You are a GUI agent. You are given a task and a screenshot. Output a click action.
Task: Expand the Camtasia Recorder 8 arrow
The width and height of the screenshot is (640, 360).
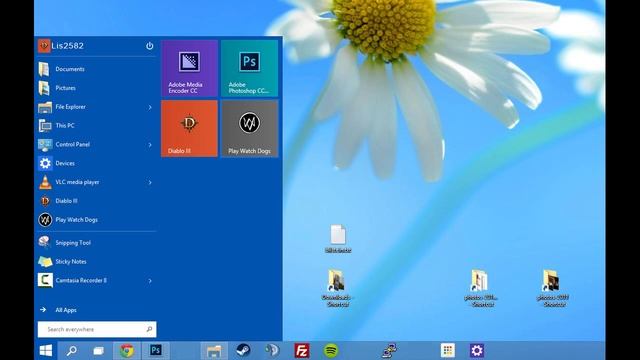[150, 281]
